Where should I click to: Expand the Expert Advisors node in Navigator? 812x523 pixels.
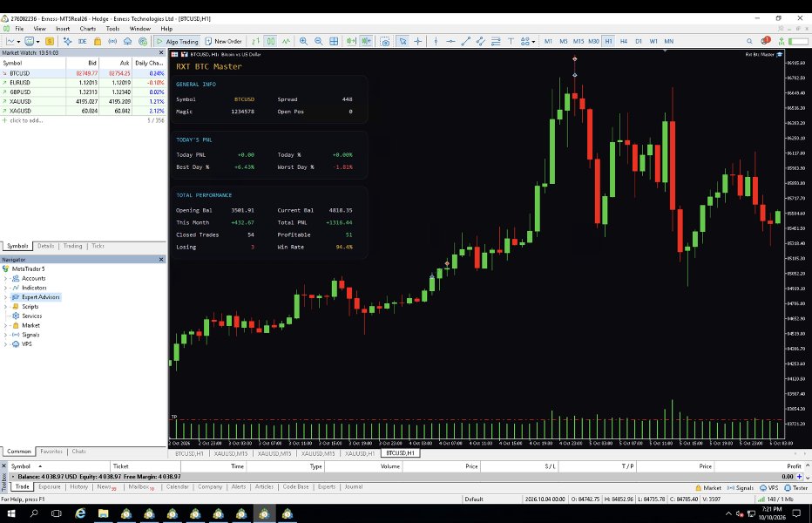coord(6,297)
